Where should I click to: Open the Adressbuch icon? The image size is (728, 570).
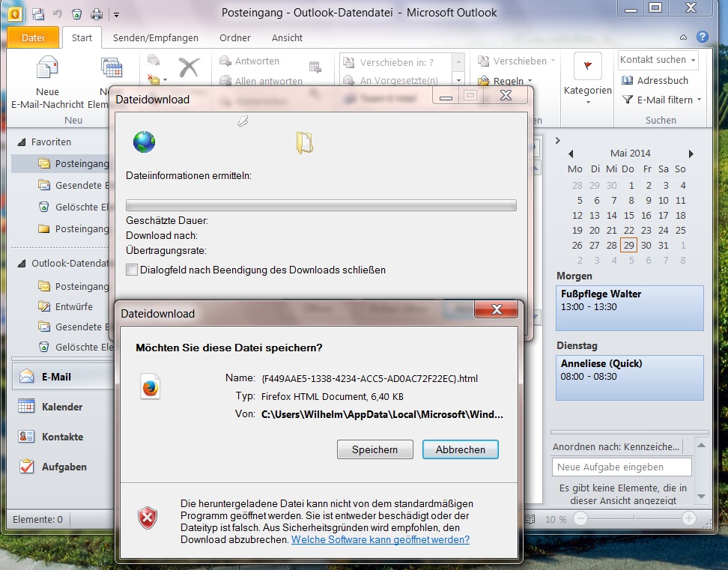point(627,80)
